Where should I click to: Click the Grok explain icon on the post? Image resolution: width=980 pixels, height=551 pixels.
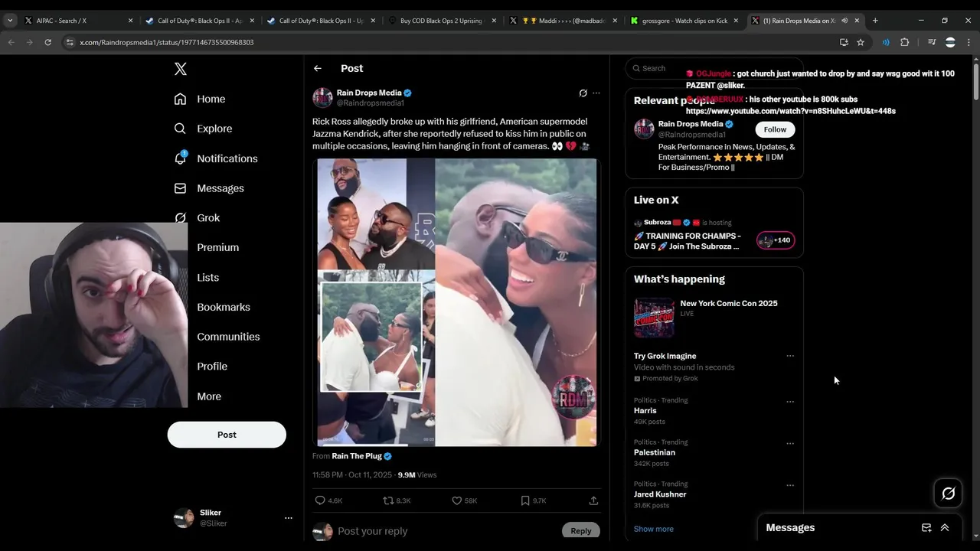(x=583, y=93)
